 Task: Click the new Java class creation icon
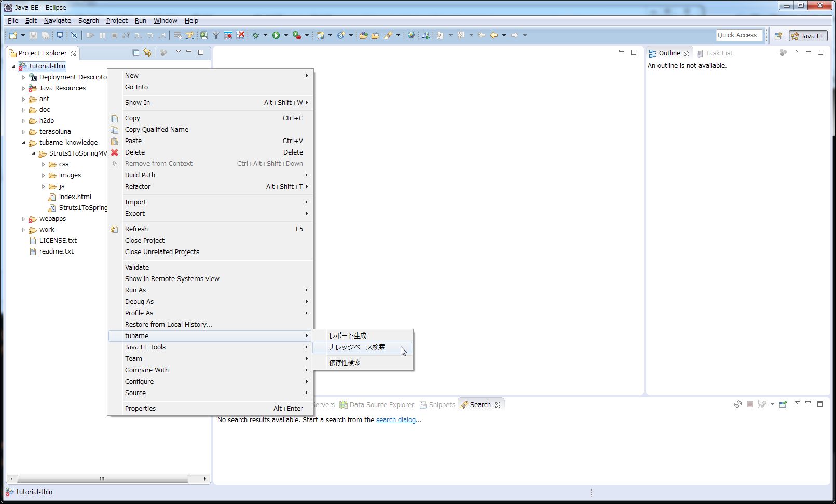point(341,35)
